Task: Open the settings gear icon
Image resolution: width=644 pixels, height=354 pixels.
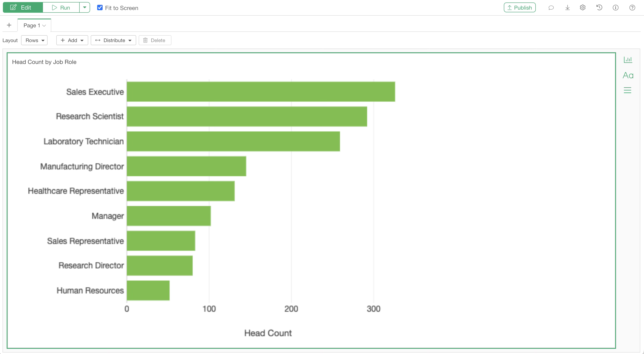Action: pos(583,8)
